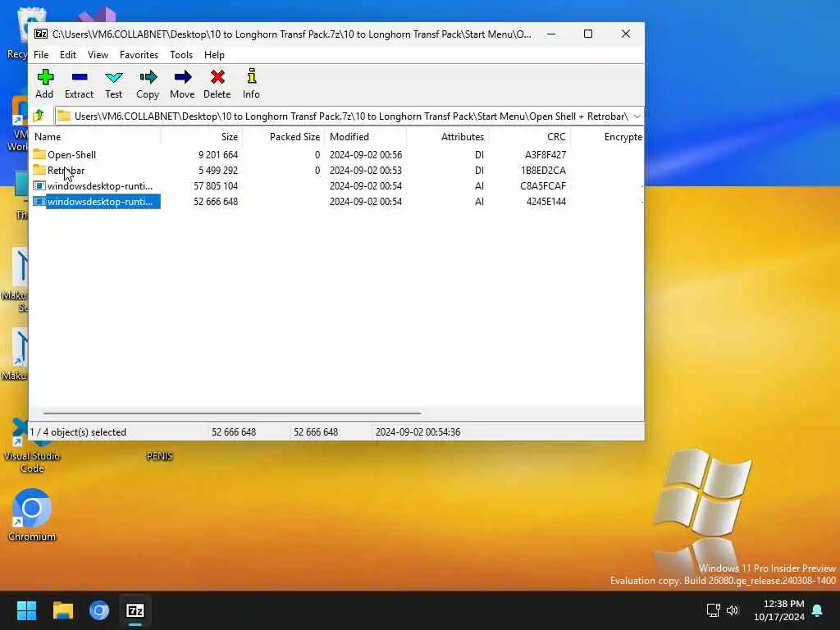Choose the Move toolbar icon

point(183,77)
